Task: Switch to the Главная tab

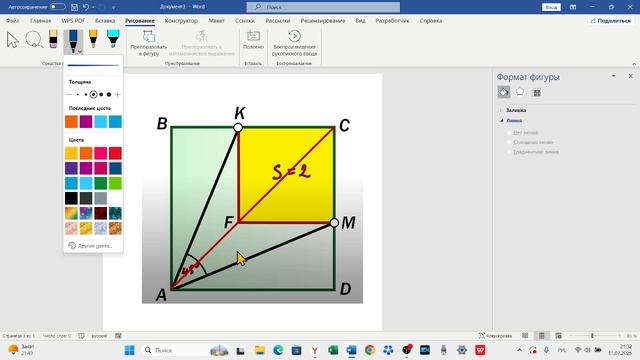Action: pyautogui.click(x=40, y=20)
